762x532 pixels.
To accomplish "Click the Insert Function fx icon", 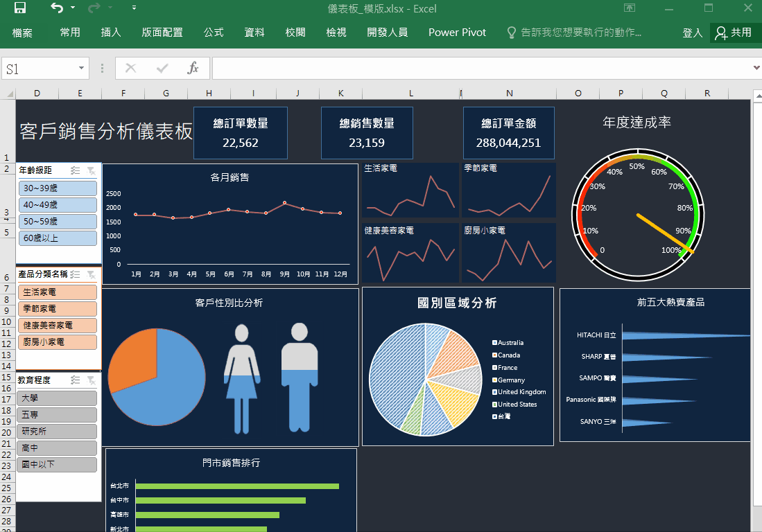I will tap(193, 68).
